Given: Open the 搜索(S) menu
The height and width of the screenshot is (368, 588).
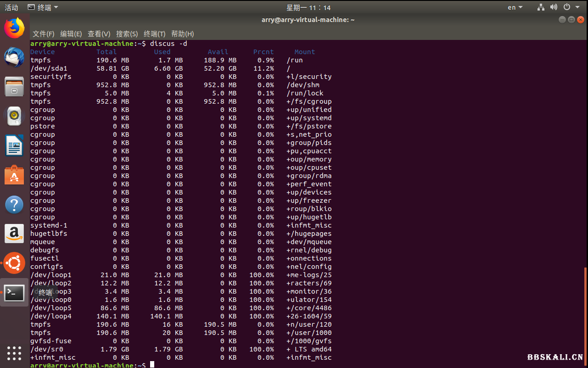Looking at the screenshot, I should (x=127, y=34).
